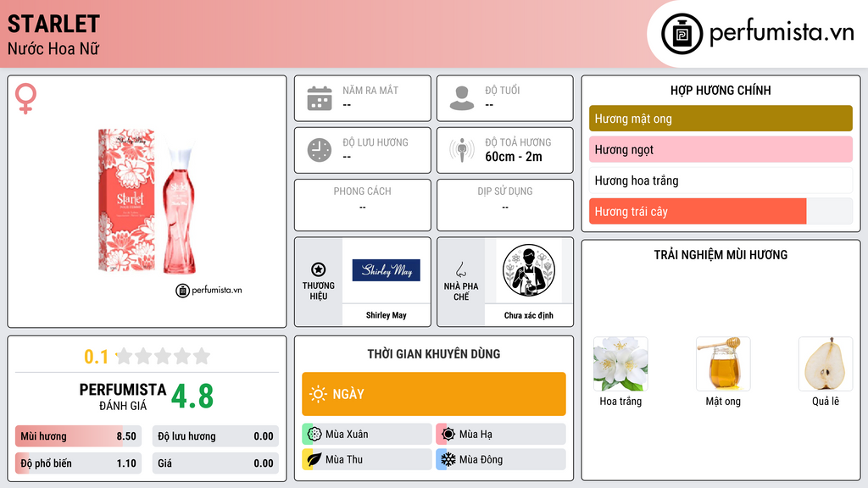Image resolution: width=868 pixels, height=488 pixels.
Task: Click the perfumista.vn bottle logo icon
Action: tap(682, 34)
